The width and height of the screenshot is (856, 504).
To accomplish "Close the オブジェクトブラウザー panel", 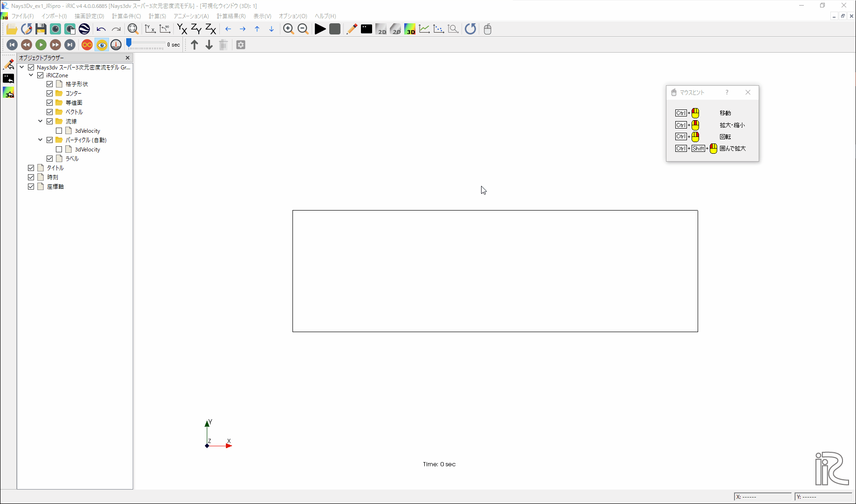I will (128, 58).
